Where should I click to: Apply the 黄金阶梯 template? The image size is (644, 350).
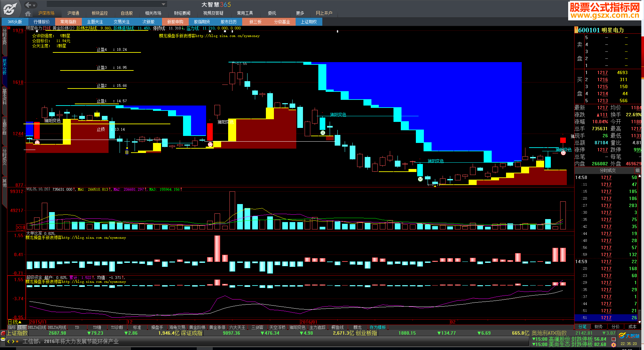click(197, 327)
